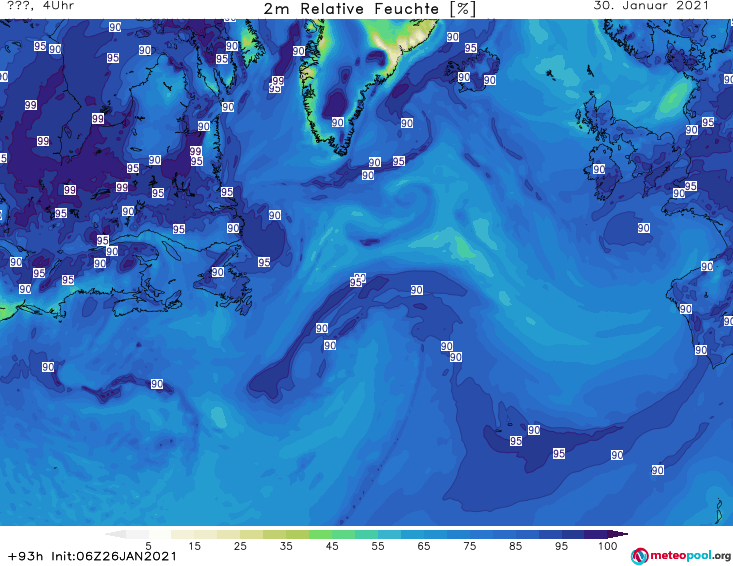Screen dimensions: 733x566
Task: Click legend value 5 under color bar
Action: 148,545
